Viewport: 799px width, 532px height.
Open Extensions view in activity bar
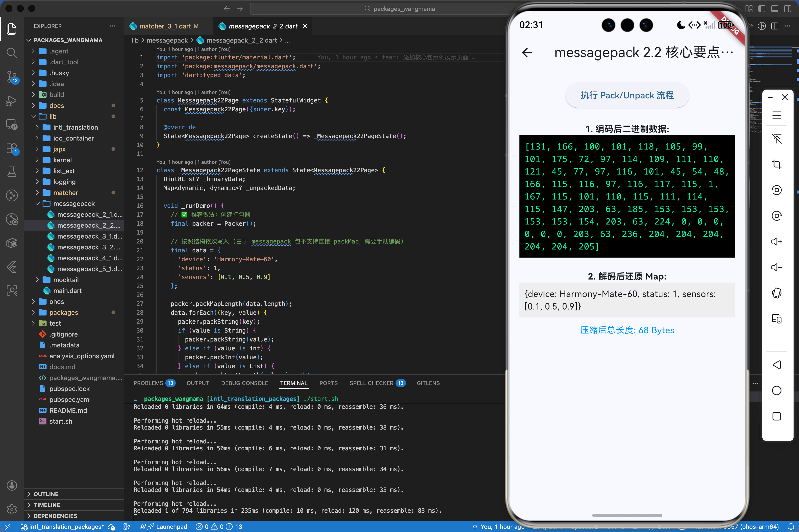12,148
